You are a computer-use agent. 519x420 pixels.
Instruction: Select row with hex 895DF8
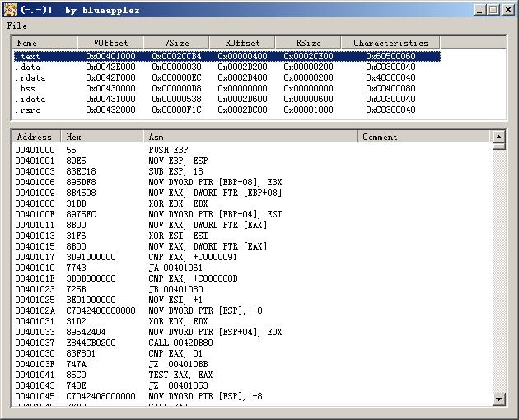click(251, 182)
